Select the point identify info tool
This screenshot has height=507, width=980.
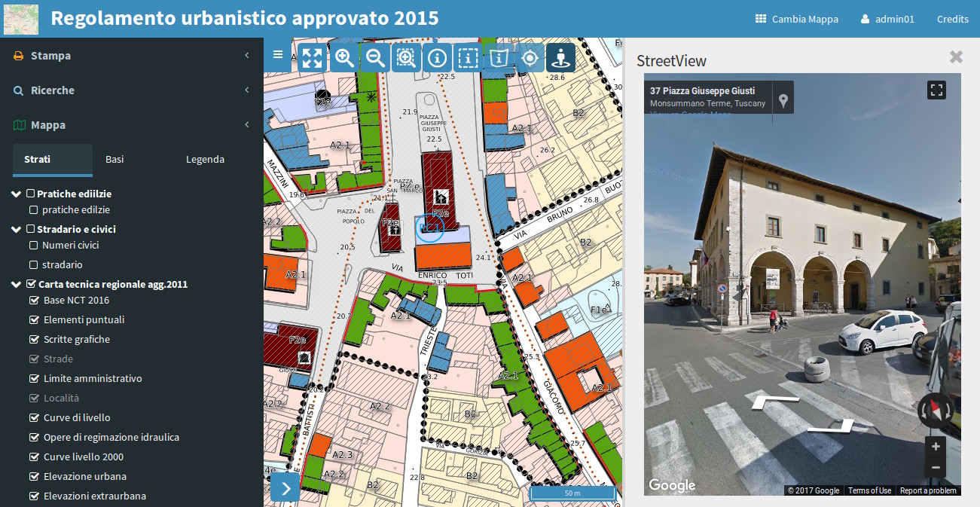[x=437, y=57]
